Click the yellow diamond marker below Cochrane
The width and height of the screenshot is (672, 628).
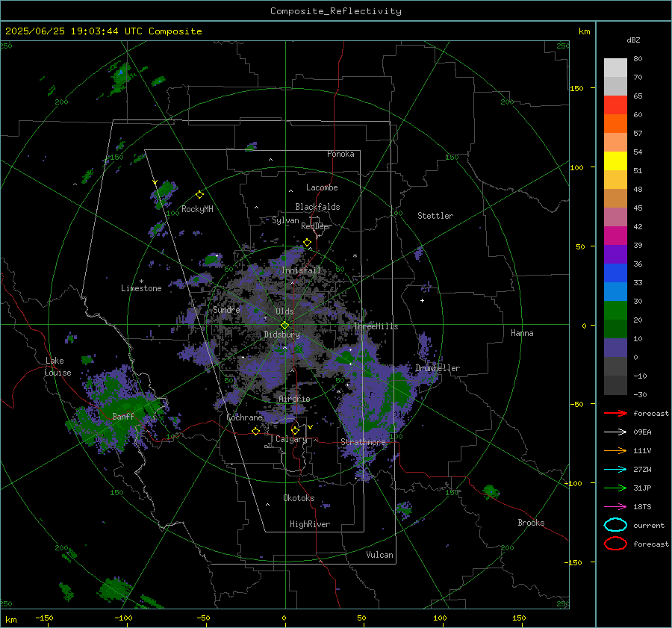point(256,431)
